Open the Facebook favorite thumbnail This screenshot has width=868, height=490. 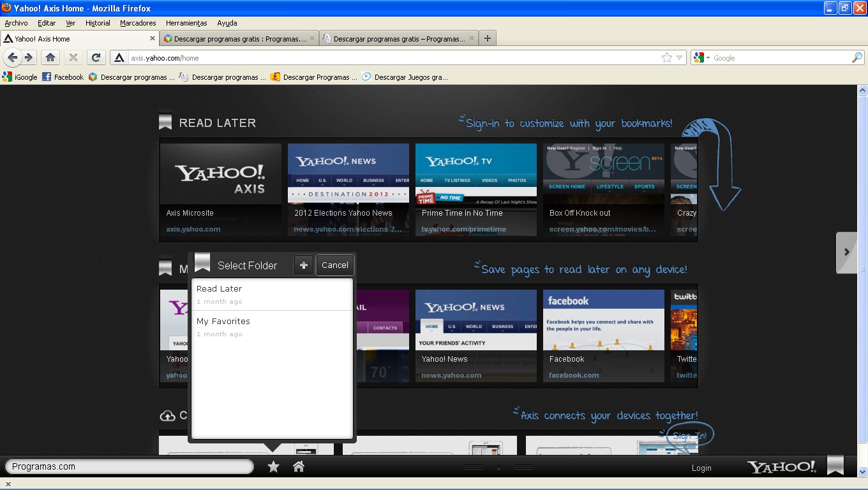[604, 336]
